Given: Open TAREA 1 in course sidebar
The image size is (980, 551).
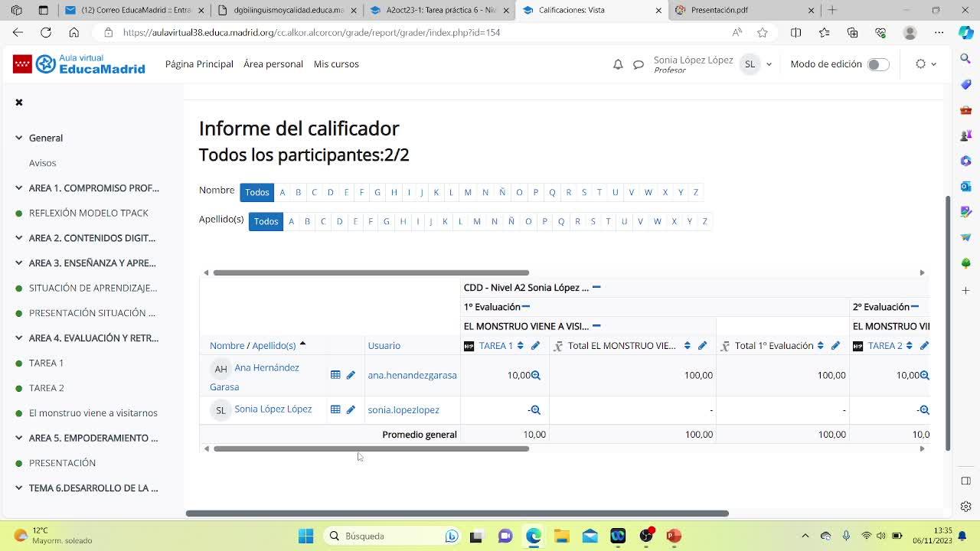Looking at the screenshot, I should 46,363.
